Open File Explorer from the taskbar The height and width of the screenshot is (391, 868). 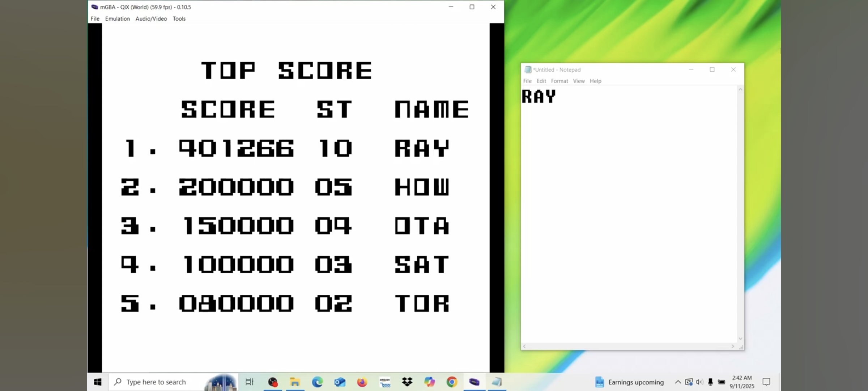pyautogui.click(x=295, y=382)
